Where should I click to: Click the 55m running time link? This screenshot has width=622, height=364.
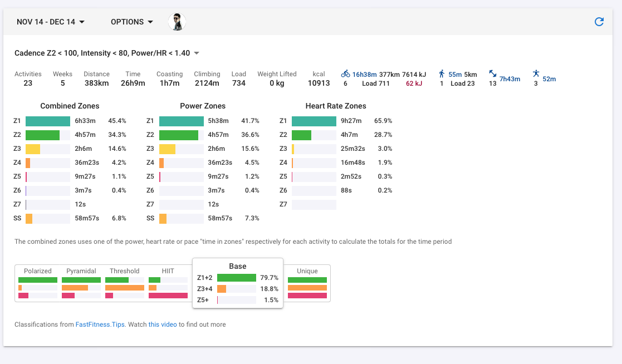tap(455, 75)
